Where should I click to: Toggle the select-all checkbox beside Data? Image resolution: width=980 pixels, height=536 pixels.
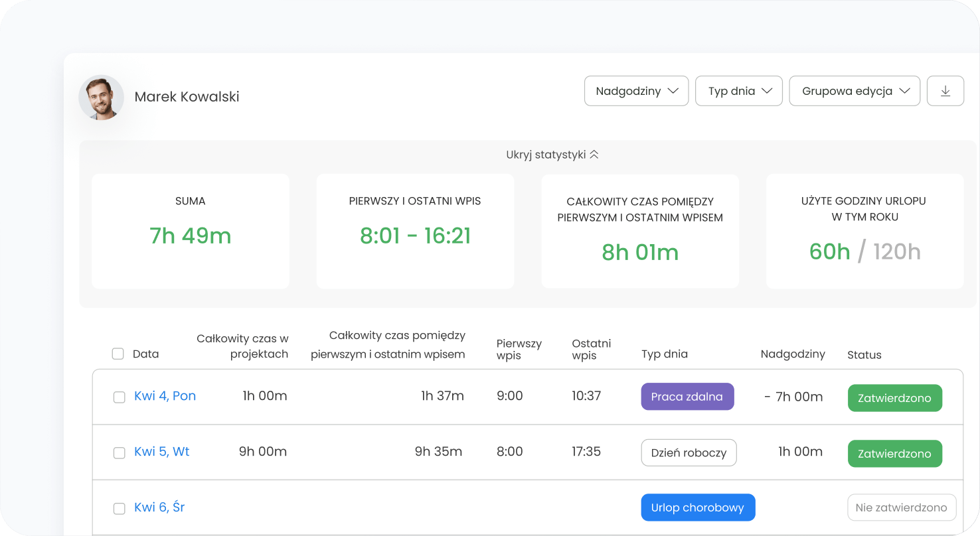[118, 354]
